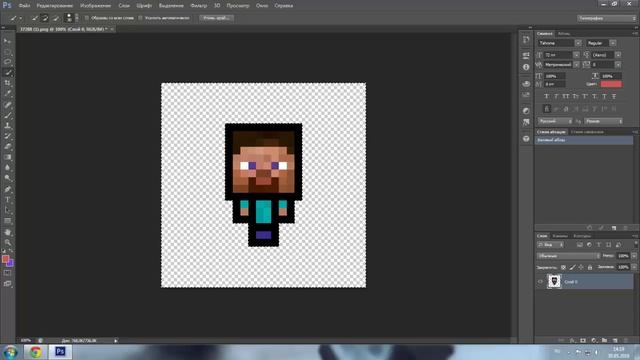Select the Clone Stamp tool
This screenshot has height=360, width=640.
tap(7, 126)
